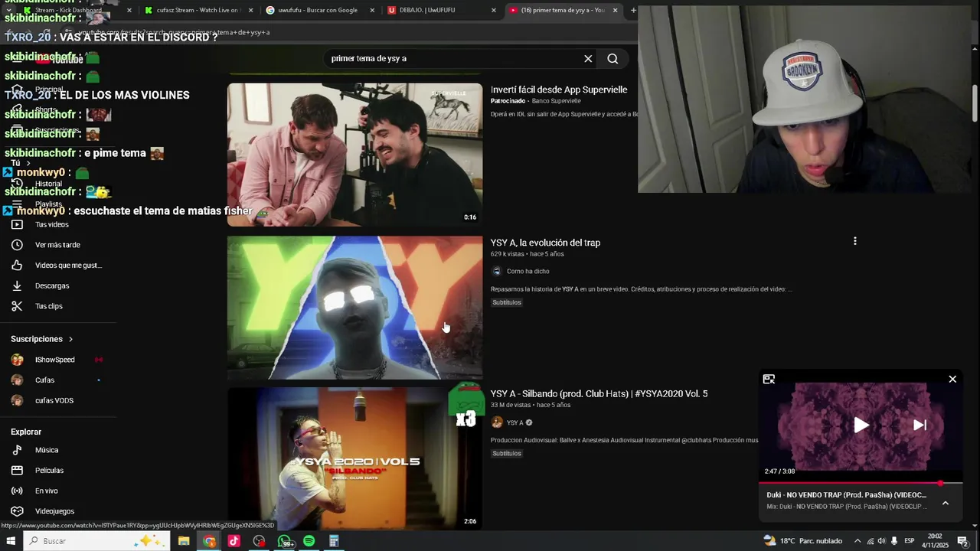
Task: Open File Explorer from taskbar
Action: click(184, 541)
